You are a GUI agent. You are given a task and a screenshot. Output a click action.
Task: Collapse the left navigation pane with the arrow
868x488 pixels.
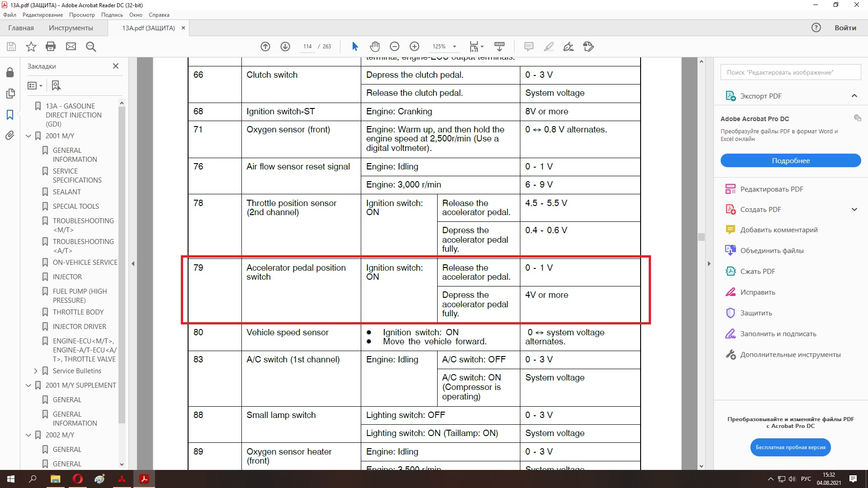point(133,263)
